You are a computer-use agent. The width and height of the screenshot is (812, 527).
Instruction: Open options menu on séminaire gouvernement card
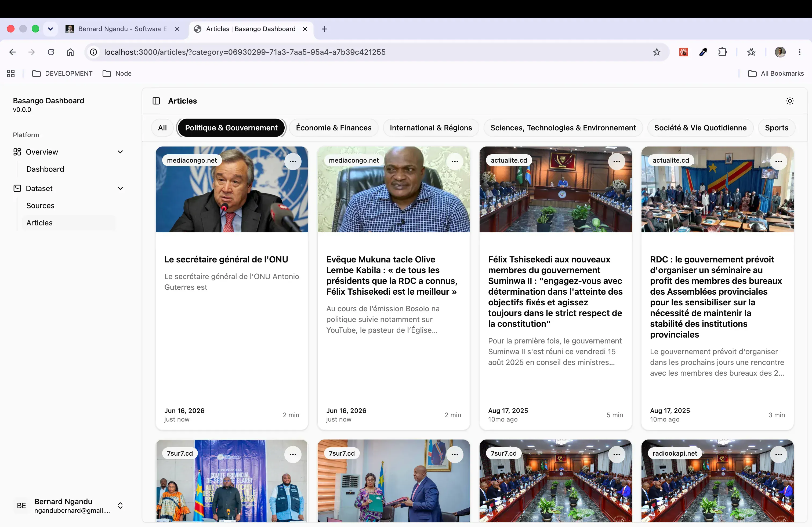pyautogui.click(x=778, y=161)
